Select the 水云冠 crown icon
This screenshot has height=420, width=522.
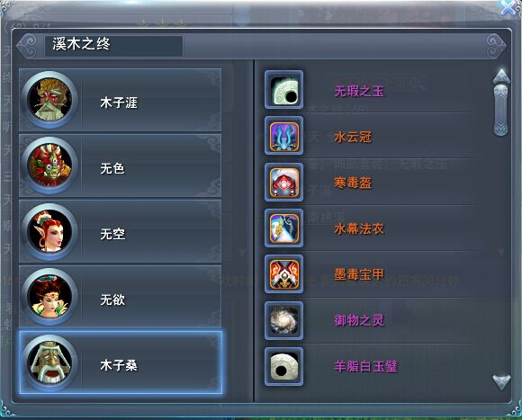pos(284,136)
